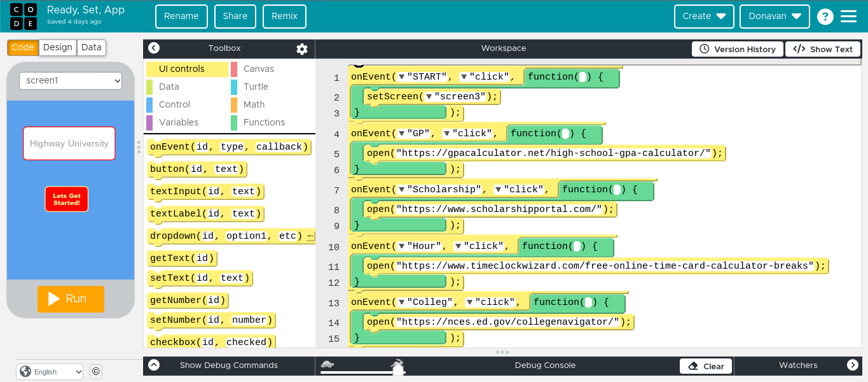Set speed with the rabbit slider handle
Screen dimensions: 868x382
pyautogui.click(x=398, y=367)
